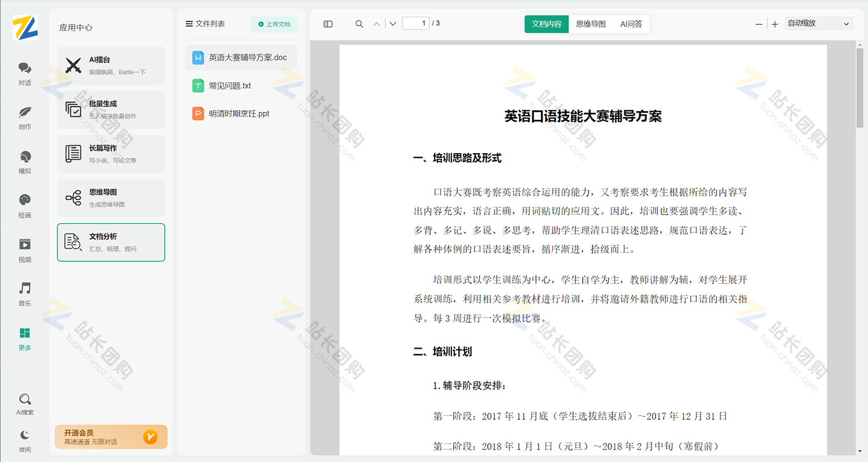Screen dimensions: 868x462
Task: Open the 批量生成 batch generation app
Action: tap(111, 110)
